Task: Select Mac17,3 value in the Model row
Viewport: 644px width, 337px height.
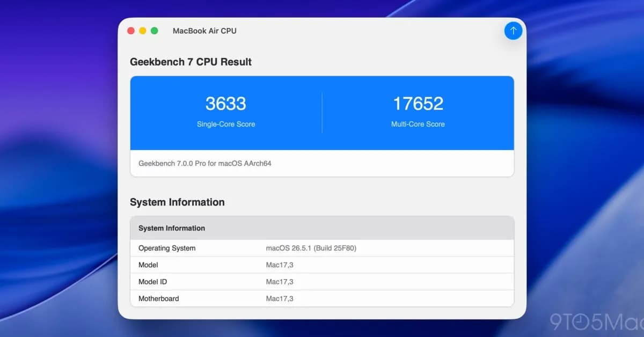Action: coord(280,265)
